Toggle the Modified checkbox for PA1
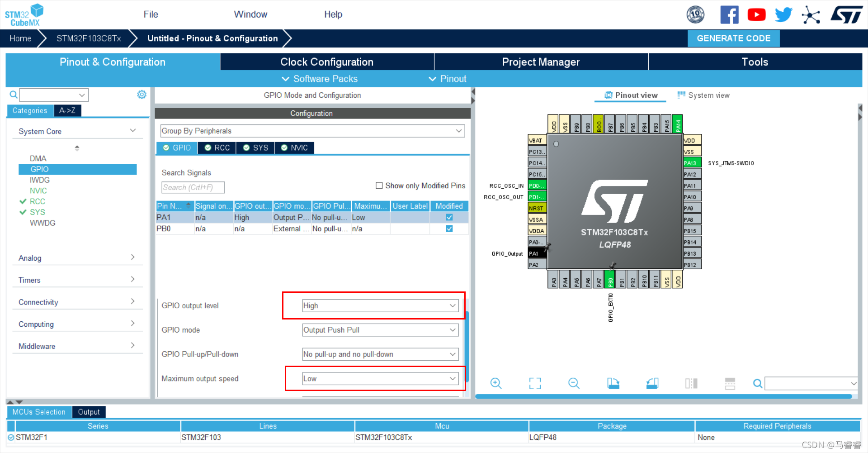868x453 pixels. pos(449,217)
